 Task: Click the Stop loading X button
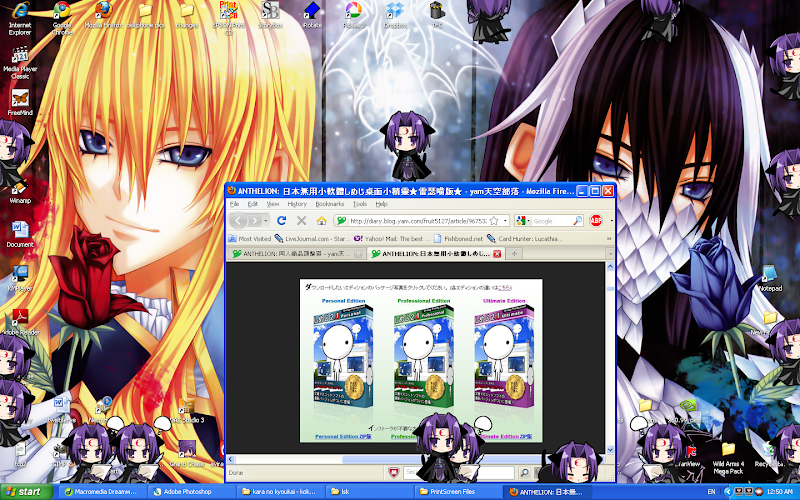pyautogui.click(x=302, y=220)
